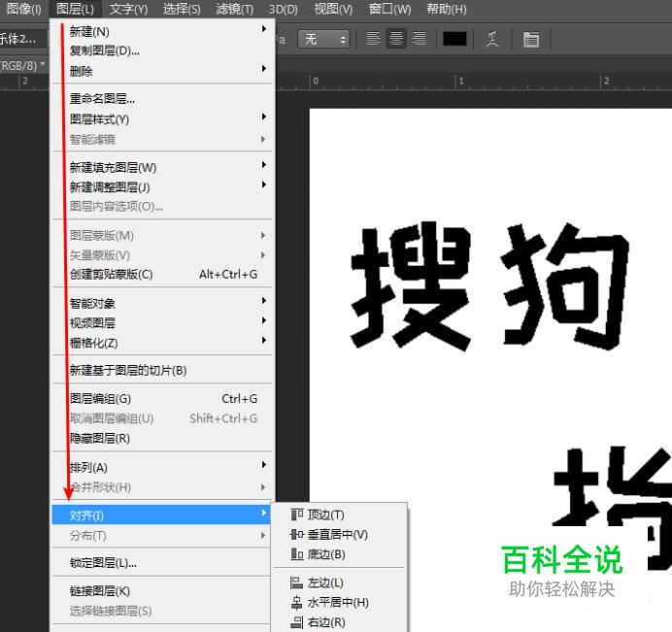Open the font family dropdown 乐体2...
Viewport: 672px width, 632px height.
pyautogui.click(x=22, y=39)
